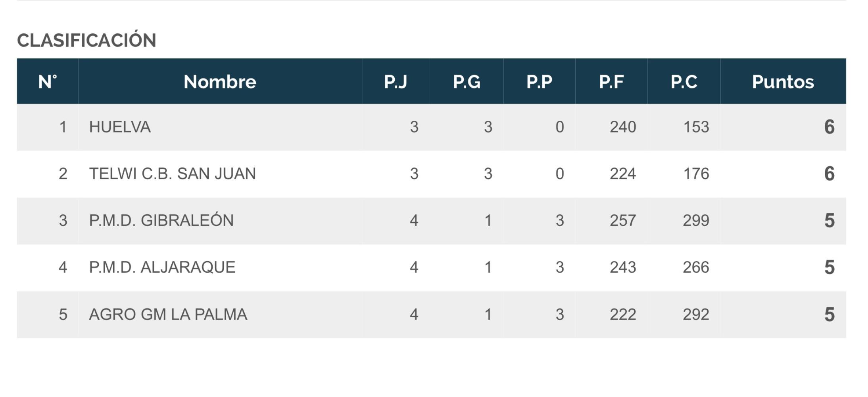Viewport: 868px width, 397px height.
Task: Click HUELVA's 240 points-for value
Action: [623, 127]
